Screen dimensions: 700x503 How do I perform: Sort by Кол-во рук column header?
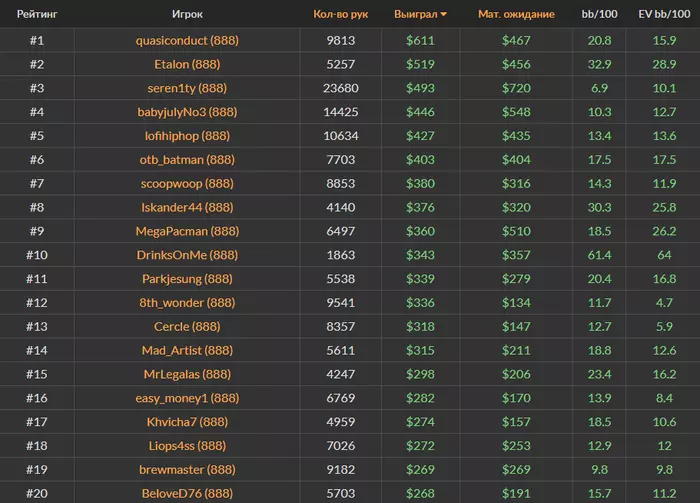(341, 15)
